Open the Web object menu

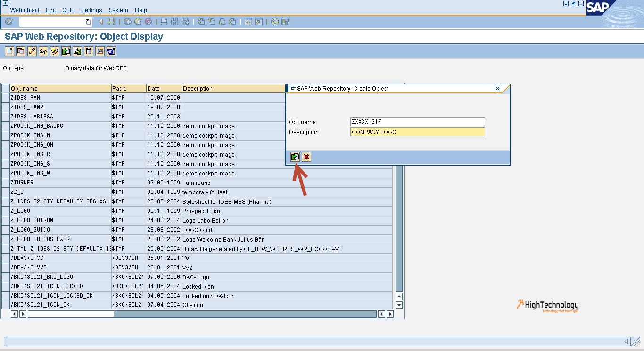click(x=25, y=10)
